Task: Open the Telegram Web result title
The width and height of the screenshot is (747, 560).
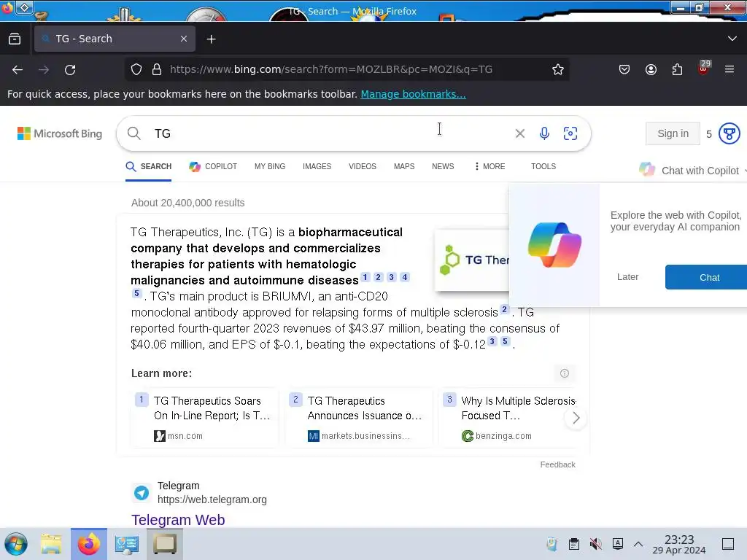Action: click(x=178, y=519)
